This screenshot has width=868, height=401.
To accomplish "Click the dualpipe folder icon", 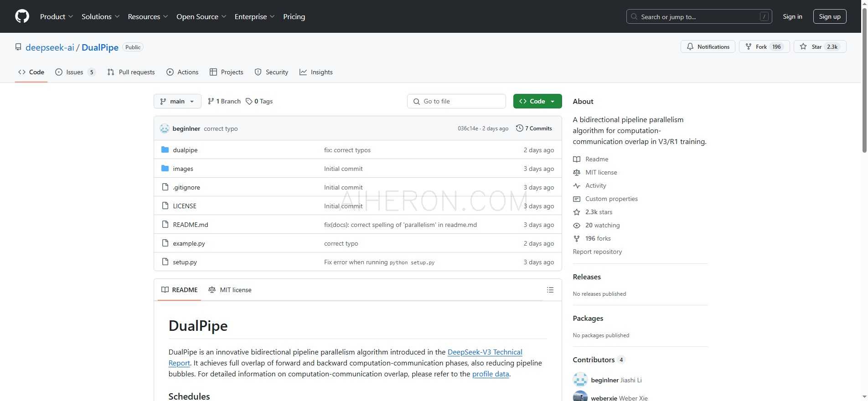I will [x=165, y=150].
